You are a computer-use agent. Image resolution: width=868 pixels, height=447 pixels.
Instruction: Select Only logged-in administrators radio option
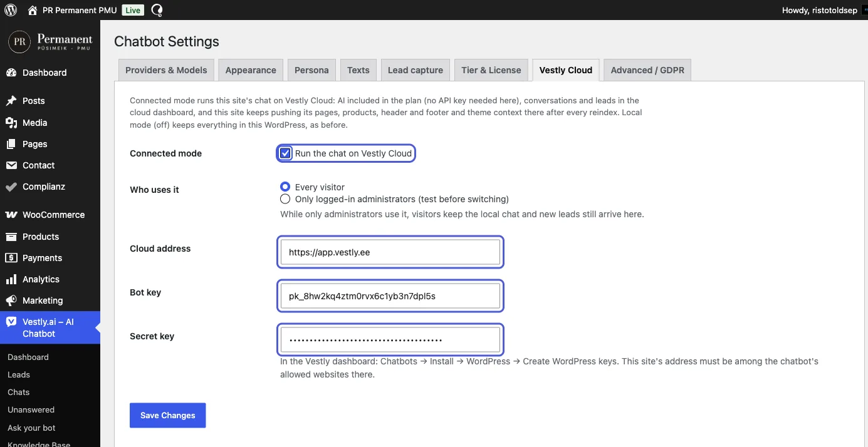(x=285, y=199)
